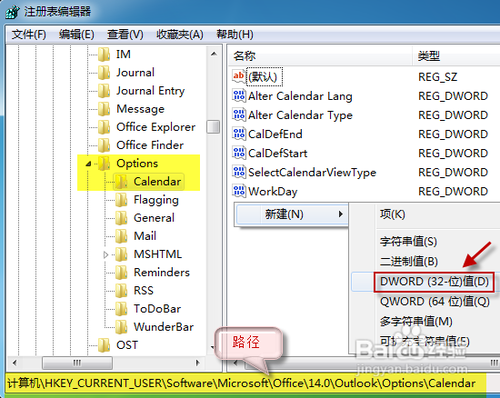Click the DWORD icon of SelectCalendarViewType

coord(239,172)
